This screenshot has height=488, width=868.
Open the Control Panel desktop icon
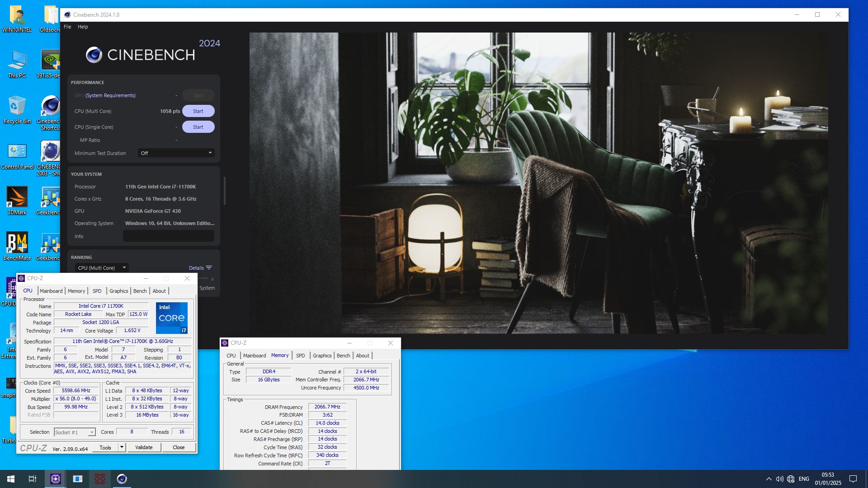(17, 155)
